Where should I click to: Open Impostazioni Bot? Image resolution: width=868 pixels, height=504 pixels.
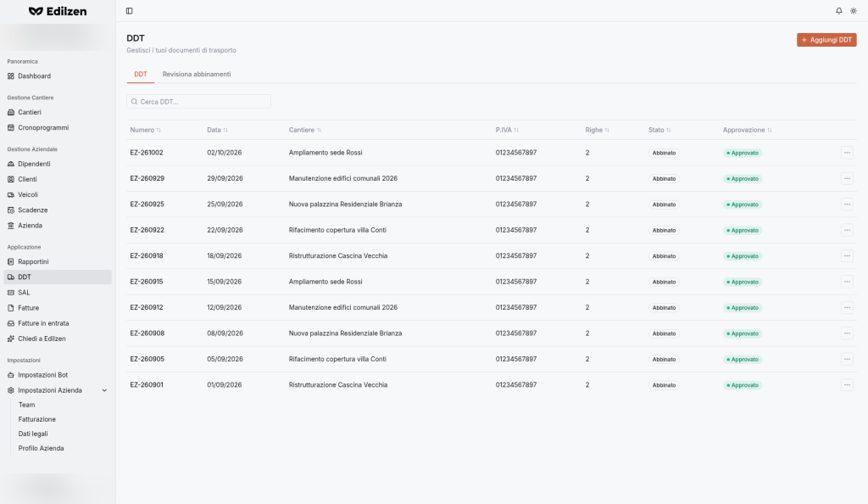coord(58,375)
